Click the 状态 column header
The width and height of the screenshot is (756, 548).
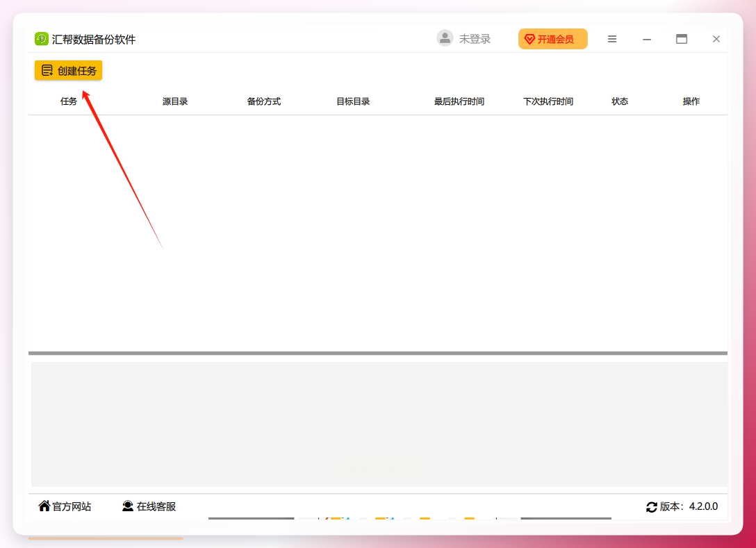click(x=620, y=101)
